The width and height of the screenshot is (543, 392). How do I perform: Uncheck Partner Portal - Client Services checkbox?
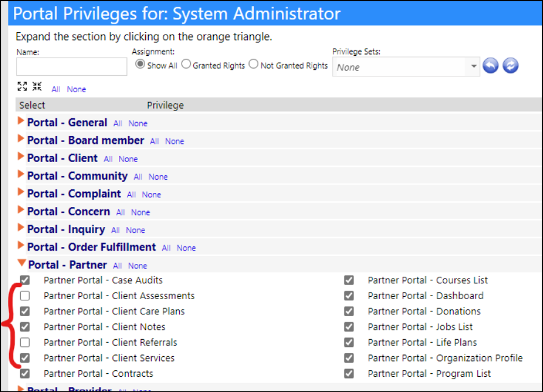click(24, 358)
